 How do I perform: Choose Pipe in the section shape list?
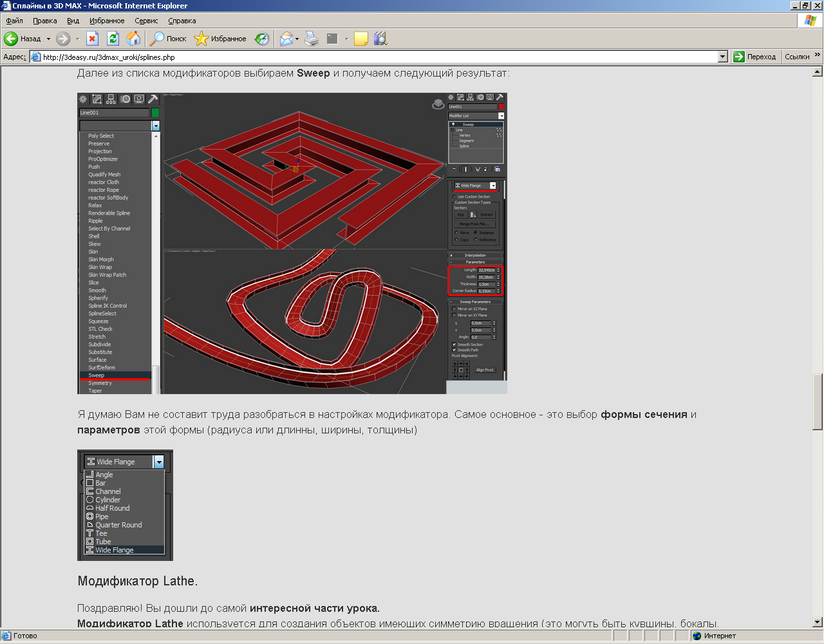(x=124, y=516)
